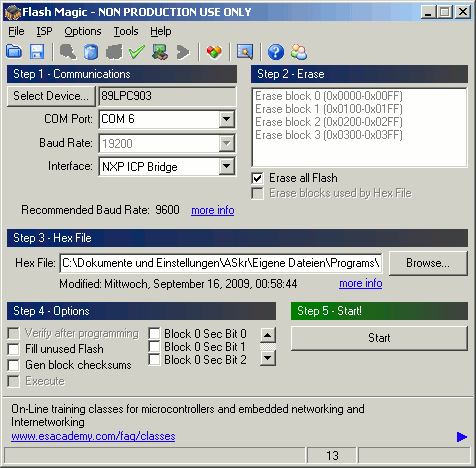Viewport: 476px width, 468px height.
Task: Enable Fill unused Flash option
Action: click(13, 349)
